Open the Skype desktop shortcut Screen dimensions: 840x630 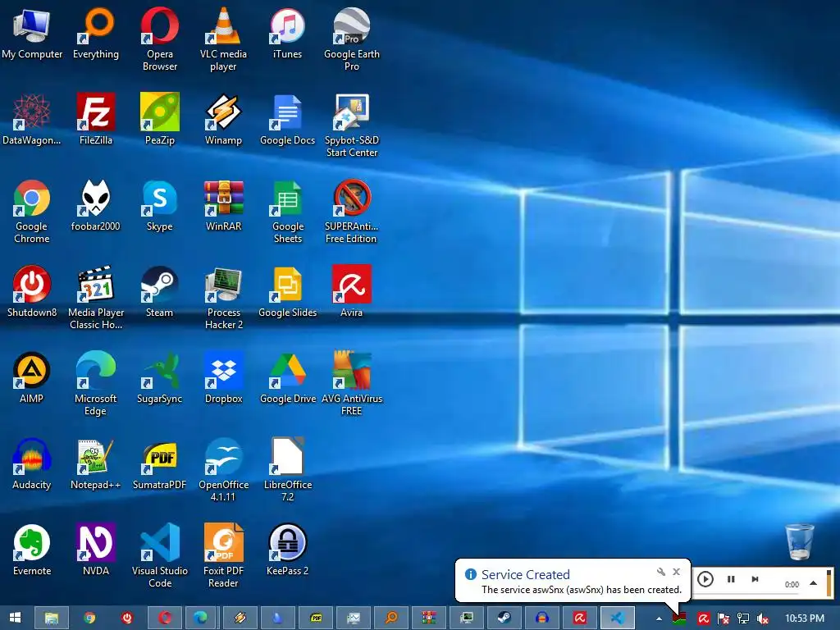(160, 205)
